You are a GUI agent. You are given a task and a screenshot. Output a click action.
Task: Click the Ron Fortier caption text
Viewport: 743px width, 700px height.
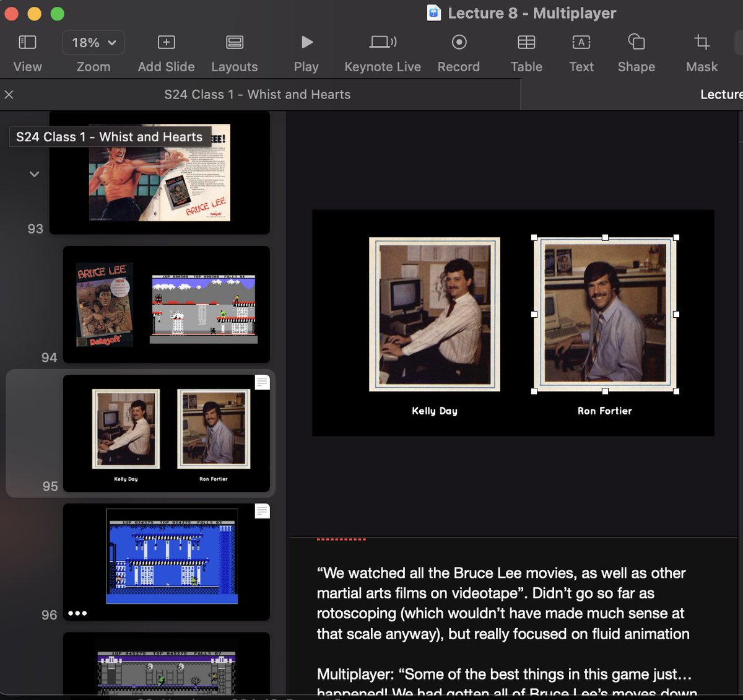pos(604,411)
